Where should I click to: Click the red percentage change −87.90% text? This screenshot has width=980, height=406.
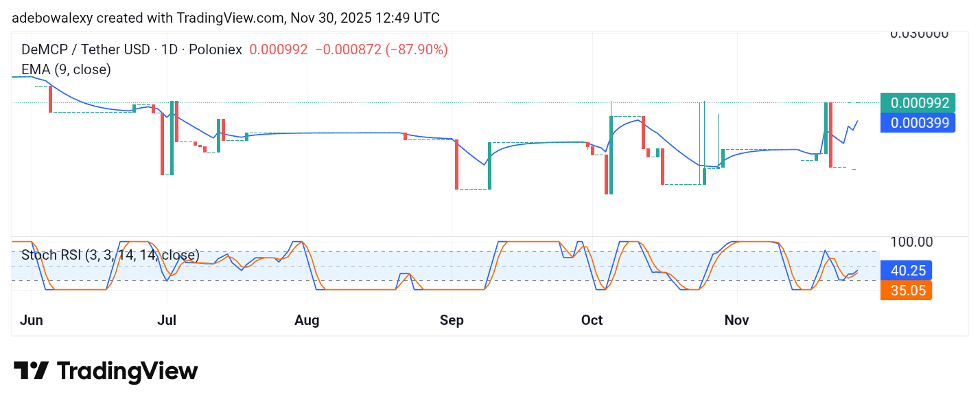coord(419,49)
